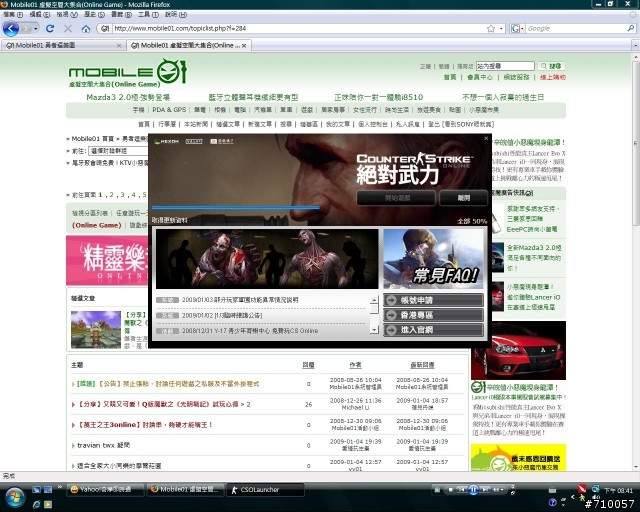Open the 檢視(V) menu
The height and width of the screenshot is (512, 640).
tap(67, 15)
